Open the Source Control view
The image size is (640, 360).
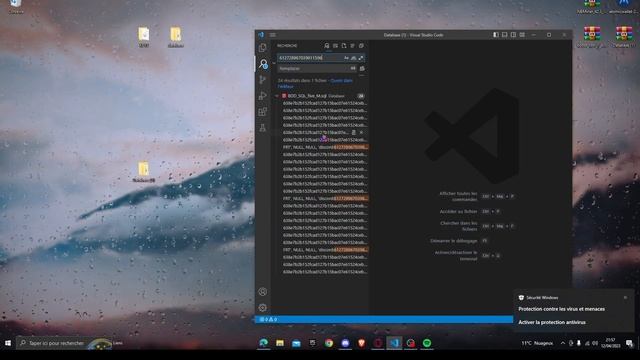pyautogui.click(x=263, y=80)
